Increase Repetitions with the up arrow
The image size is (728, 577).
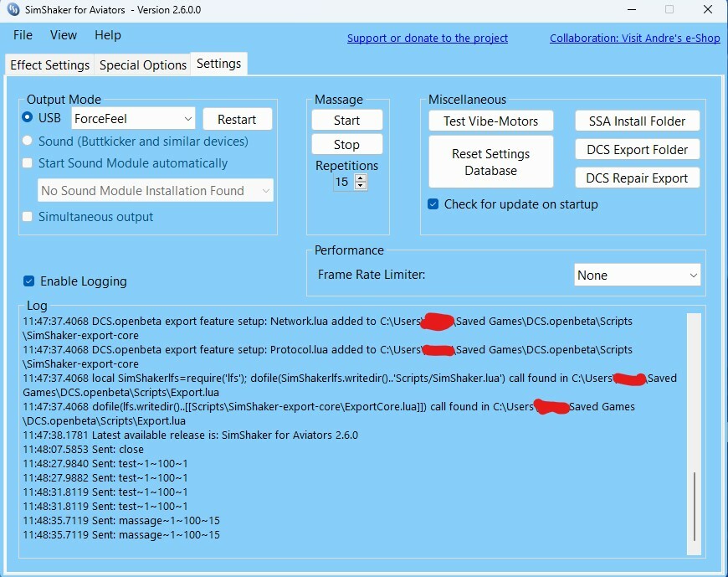tap(361, 178)
